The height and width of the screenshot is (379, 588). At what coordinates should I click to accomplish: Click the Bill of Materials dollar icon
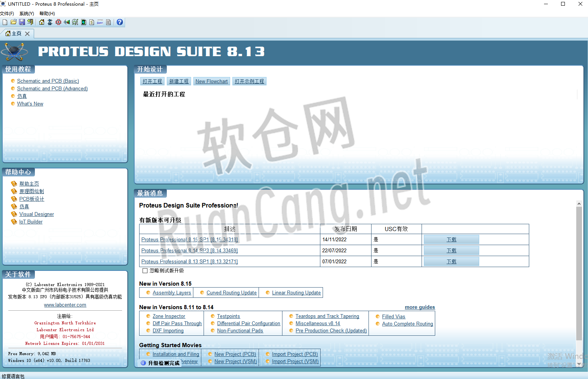click(x=92, y=22)
